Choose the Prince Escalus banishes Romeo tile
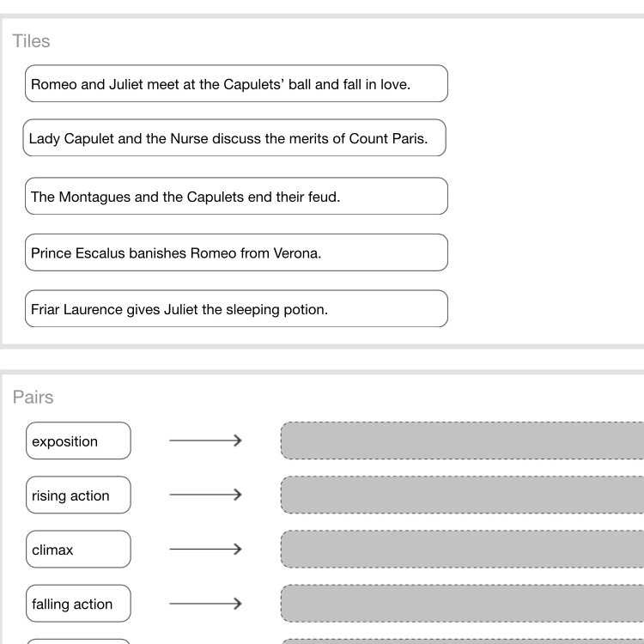This screenshot has height=644, width=644. point(236,253)
